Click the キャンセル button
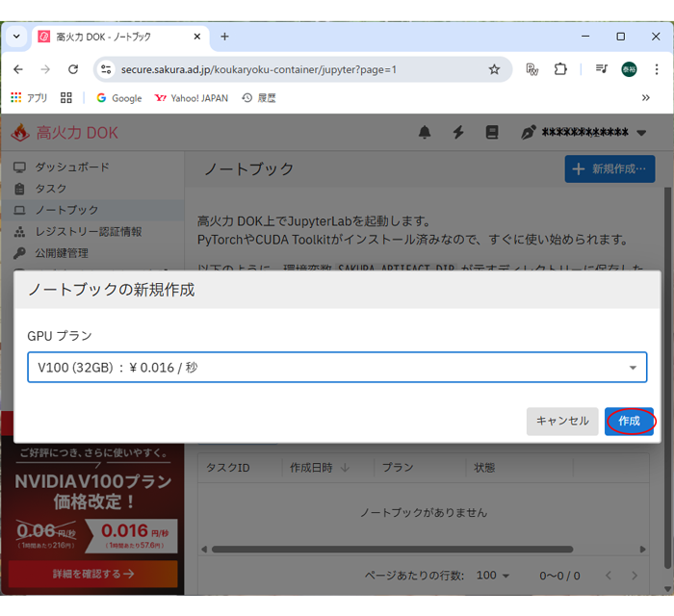Viewport: 674px width, 616px height. coord(562,421)
